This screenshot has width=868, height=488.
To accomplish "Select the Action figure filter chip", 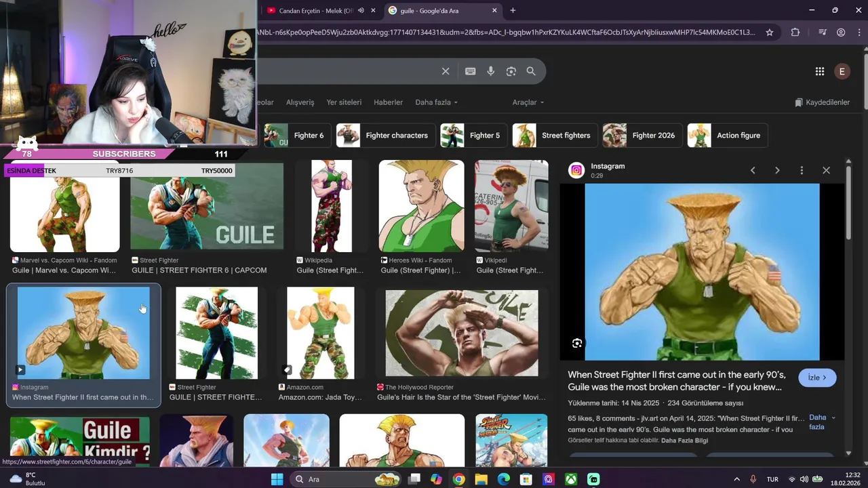I will coord(727,136).
